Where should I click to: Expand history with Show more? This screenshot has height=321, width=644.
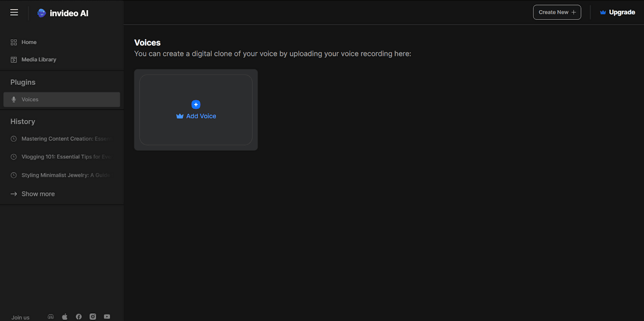coord(38,193)
